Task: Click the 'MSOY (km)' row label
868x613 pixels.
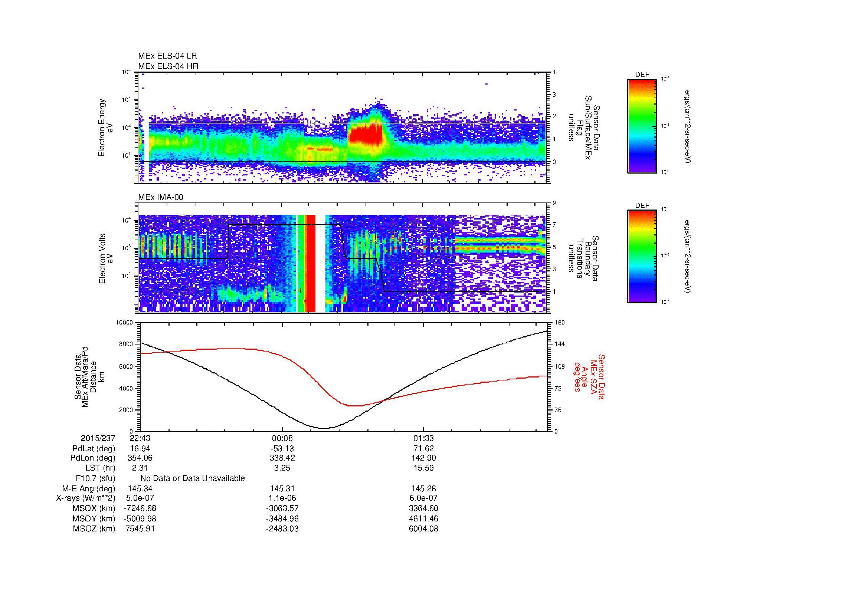Action: pyautogui.click(x=94, y=518)
